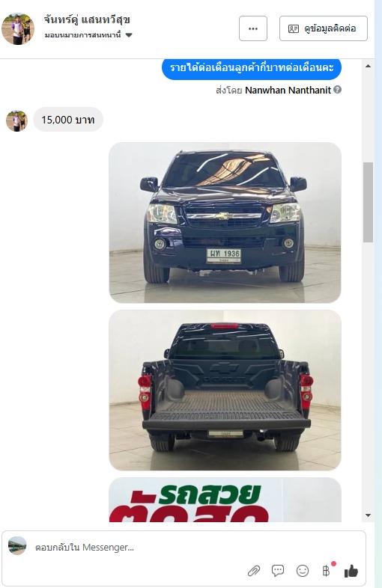
Task: Open the three-dots more options button
Action: [253, 28]
